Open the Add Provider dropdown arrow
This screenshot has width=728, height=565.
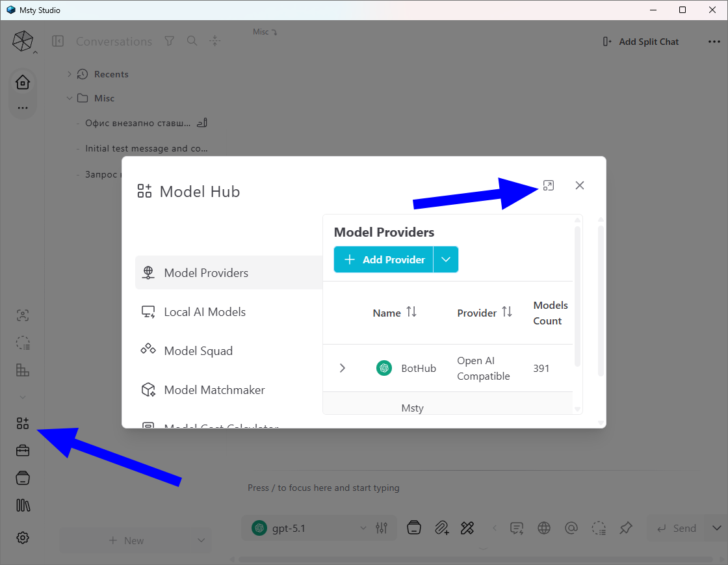(x=446, y=259)
